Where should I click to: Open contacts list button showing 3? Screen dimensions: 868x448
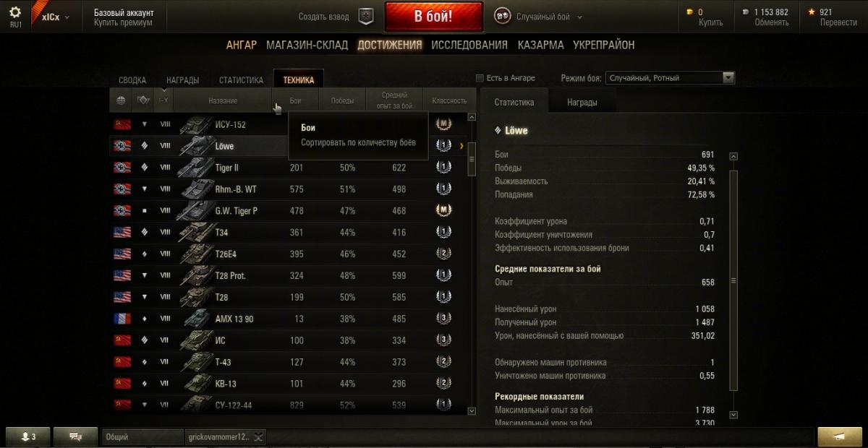pyautogui.click(x=28, y=436)
